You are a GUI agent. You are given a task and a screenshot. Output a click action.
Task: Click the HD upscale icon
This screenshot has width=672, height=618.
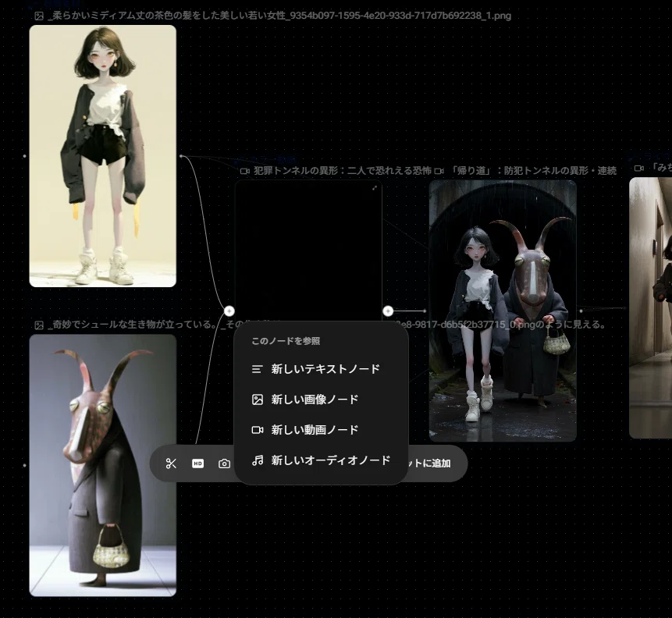(197, 463)
